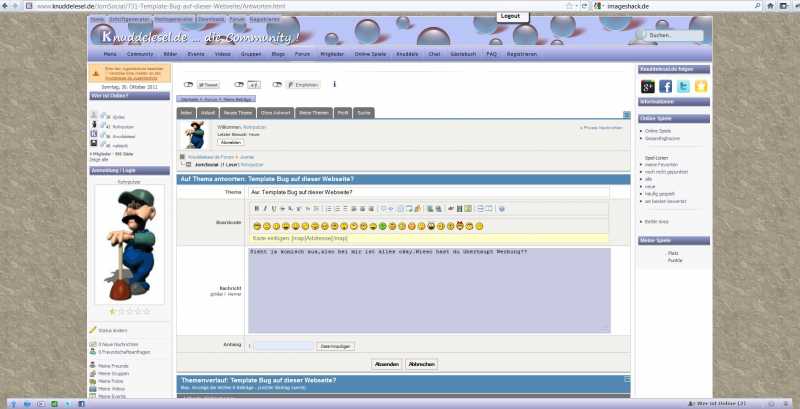Enable the Tweet share toggle switch
This screenshot has width=800, height=409.
(188, 85)
